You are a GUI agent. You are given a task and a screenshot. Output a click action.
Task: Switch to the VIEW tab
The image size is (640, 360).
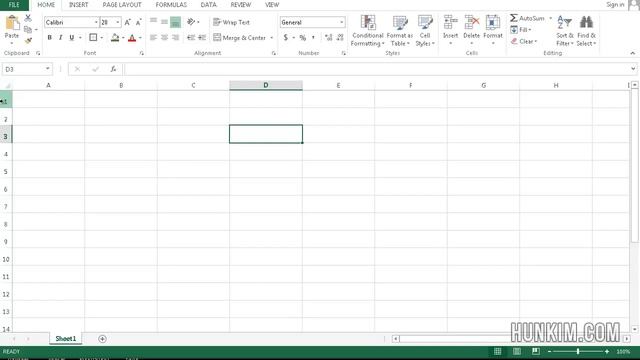click(272, 5)
